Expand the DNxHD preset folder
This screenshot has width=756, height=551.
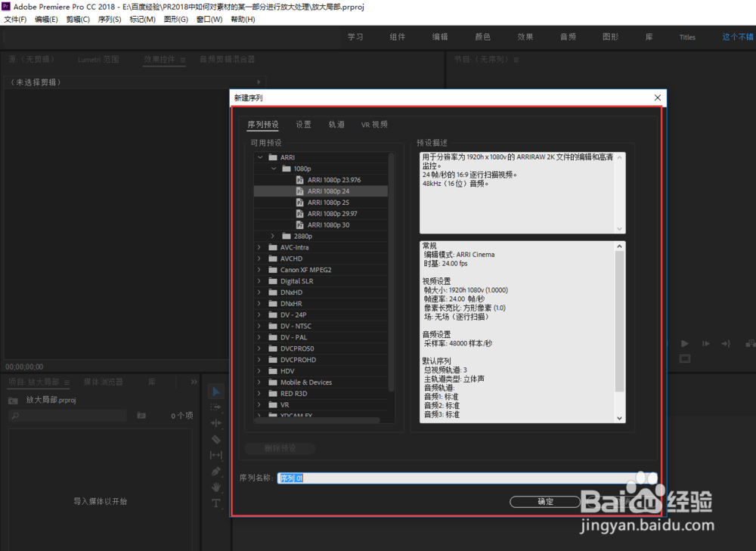tap(259, 293)
